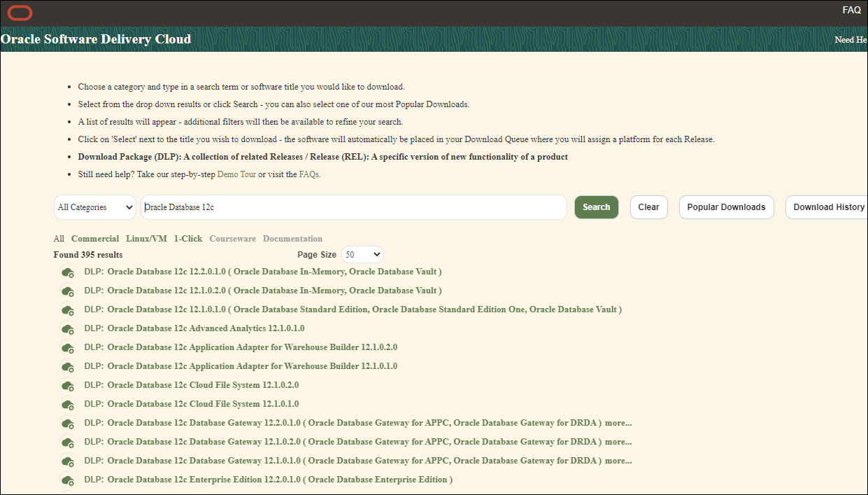Click cloud icon for Database Gateway 12.1.0.2.0

pyautogui.click(x=68, y=442)
